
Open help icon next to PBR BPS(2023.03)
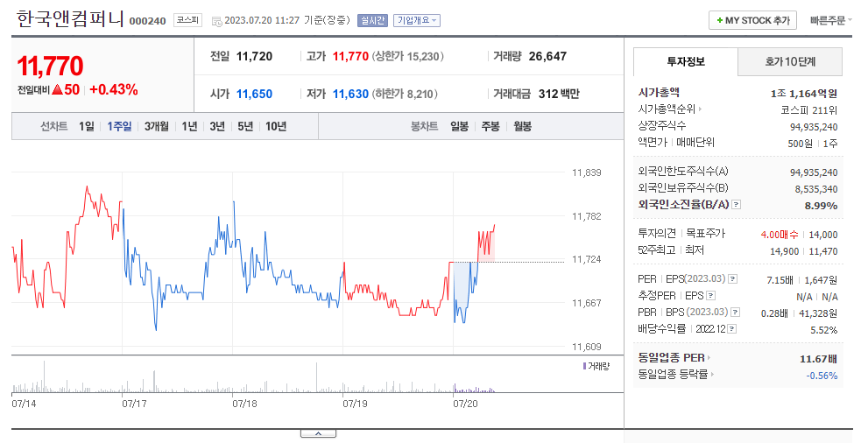735,313
